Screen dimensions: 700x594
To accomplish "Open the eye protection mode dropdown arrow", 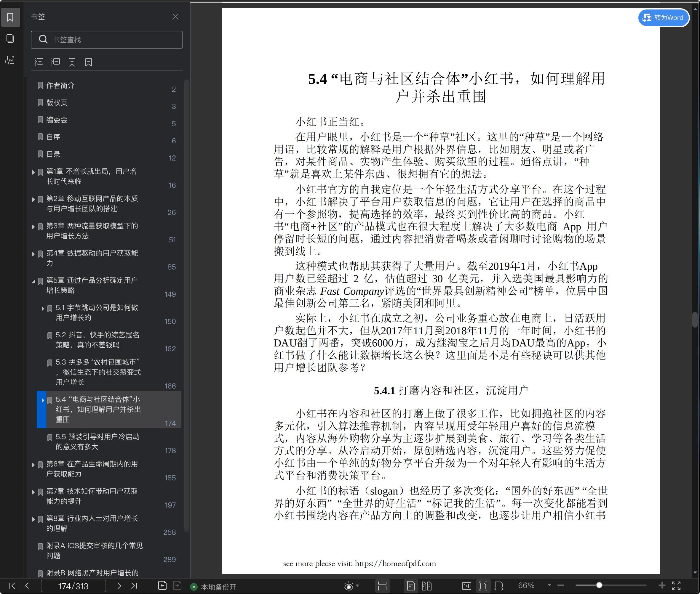I will 358,586.
